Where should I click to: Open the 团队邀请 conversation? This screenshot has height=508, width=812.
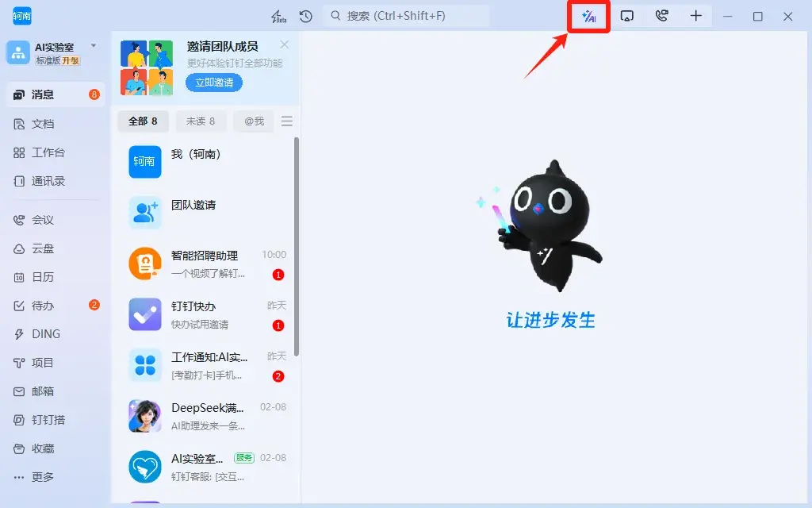(205, 213)
